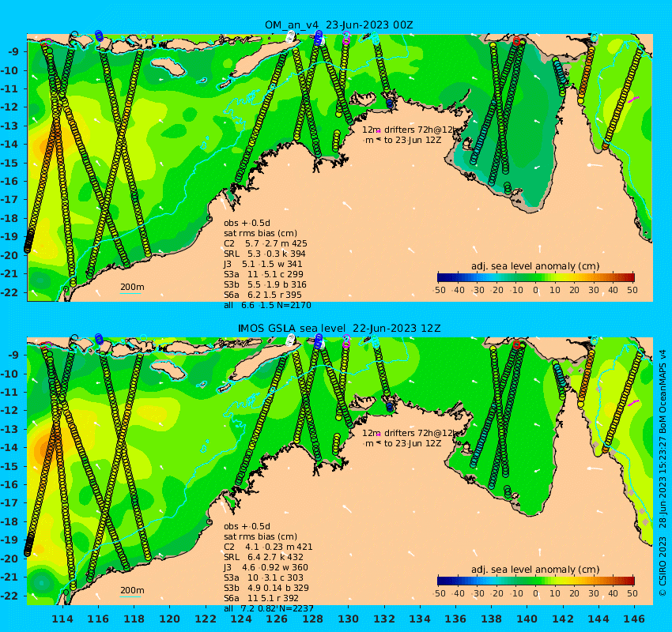
Task: Click the magenta drifter track in top panel
Action: pos(633,100)
